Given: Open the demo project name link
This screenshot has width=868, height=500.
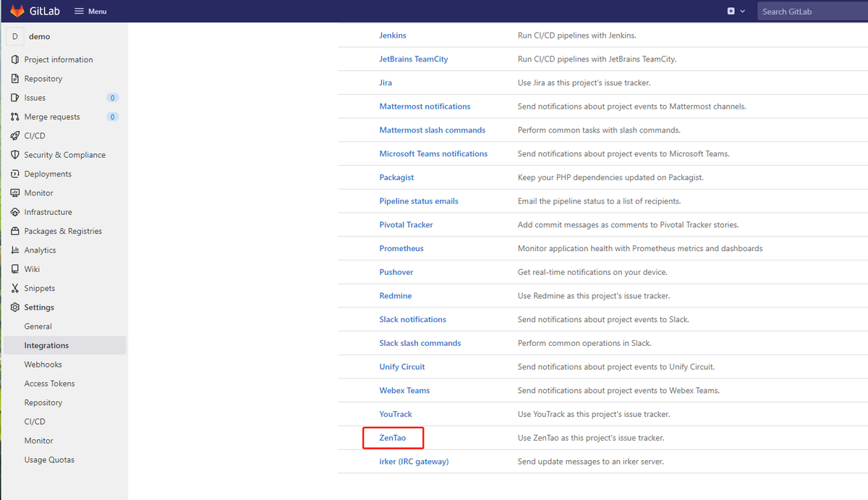Looking at the screenshot, I should point(39,36).
